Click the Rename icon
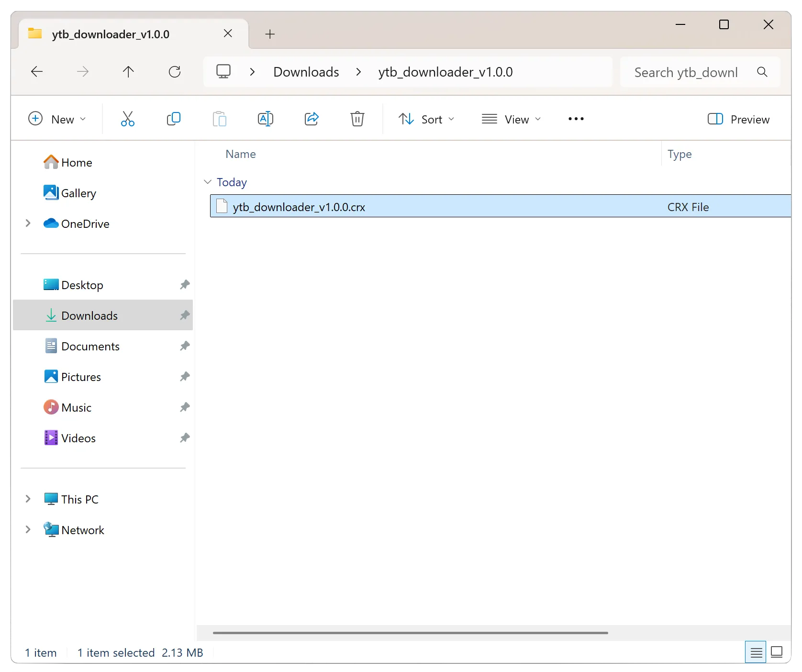Viewport: 802px width, 672px height. 265,119
